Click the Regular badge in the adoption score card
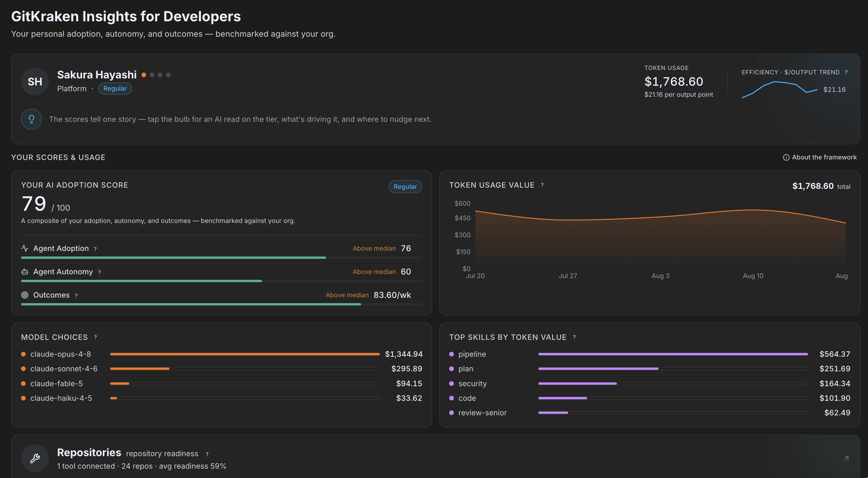 click(405, 187)
